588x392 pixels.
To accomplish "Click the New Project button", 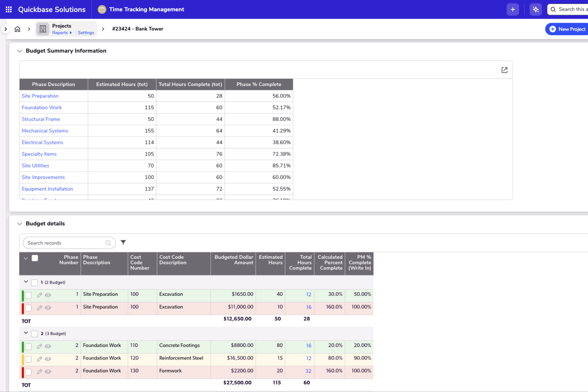I will click(x=568, y=29).
